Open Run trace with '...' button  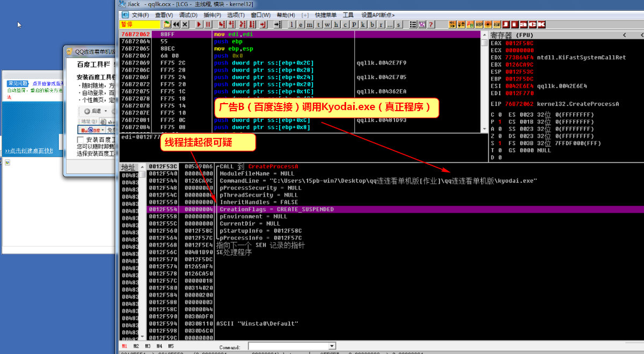[x=390, y=24]
